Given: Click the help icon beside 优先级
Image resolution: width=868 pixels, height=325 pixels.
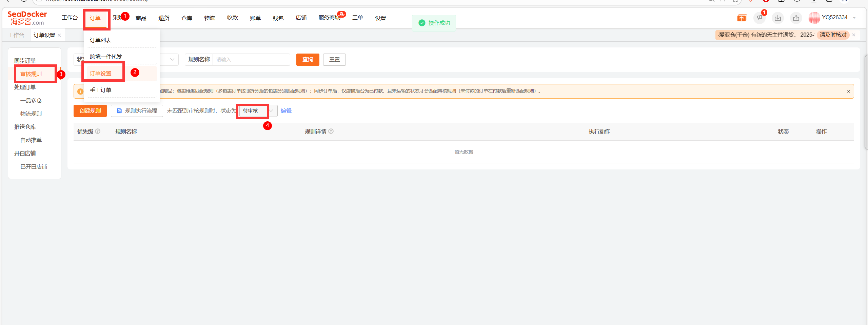Looking at the screenshot, I should (x=98, y=131).
